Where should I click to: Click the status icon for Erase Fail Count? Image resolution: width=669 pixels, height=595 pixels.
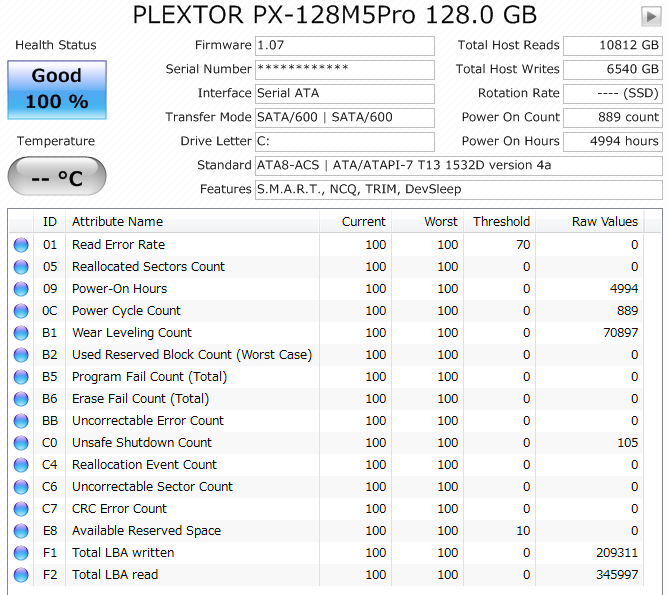pyautogui.click(x=21, y=399)
